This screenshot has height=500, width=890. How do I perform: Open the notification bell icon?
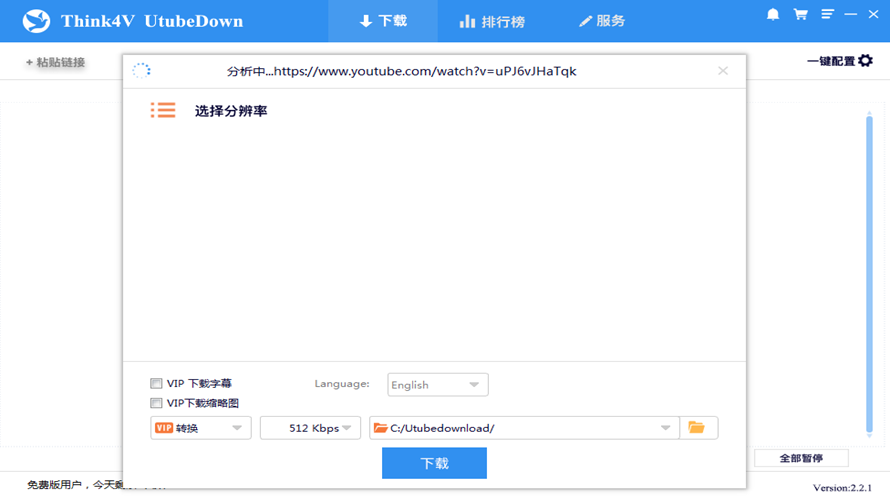773,15
